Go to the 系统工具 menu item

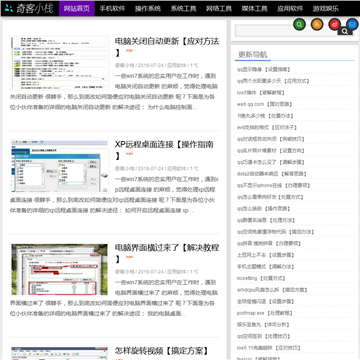tap(183, 8)
